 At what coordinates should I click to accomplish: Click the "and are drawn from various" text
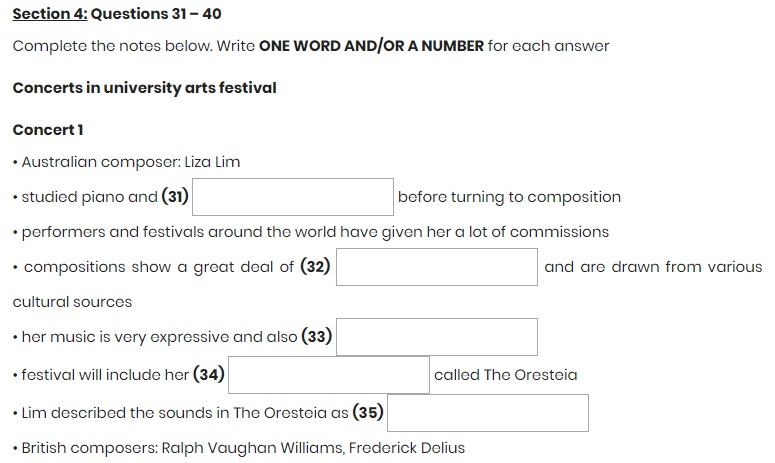click(653, 267)
